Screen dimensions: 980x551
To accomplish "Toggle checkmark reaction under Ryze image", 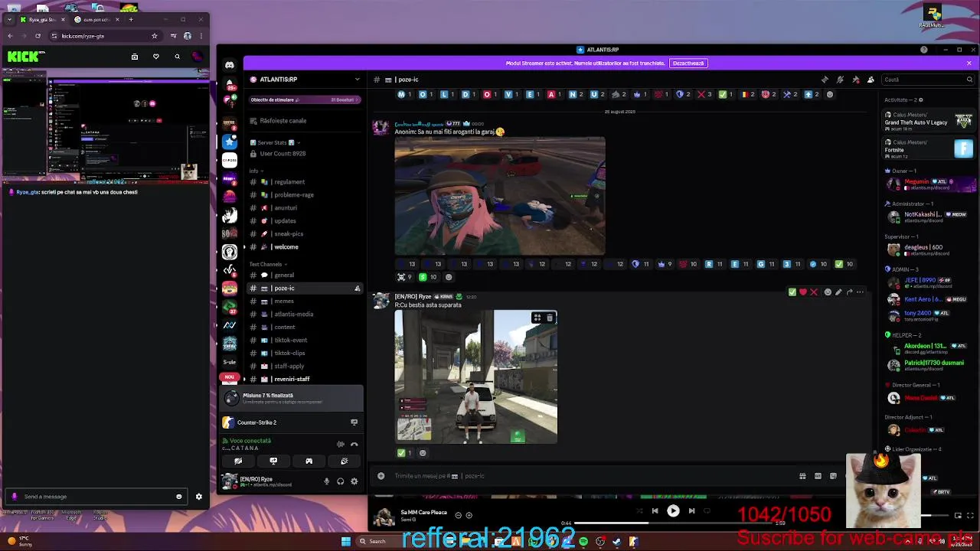I will pos(404,453).
